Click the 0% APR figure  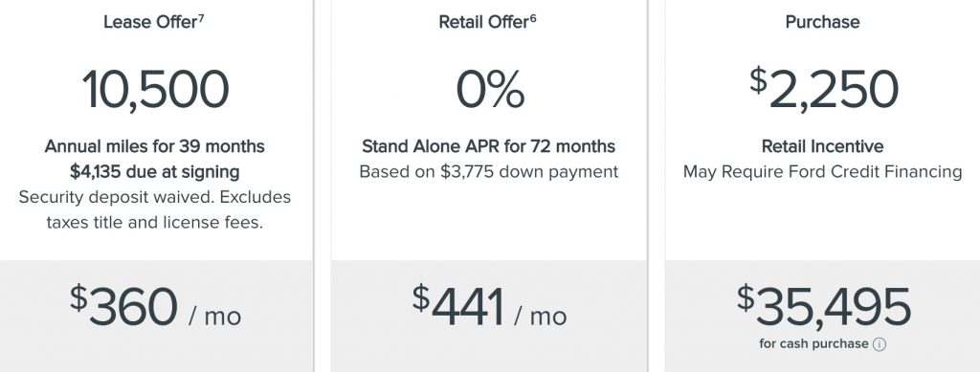[x=490, y=89]
